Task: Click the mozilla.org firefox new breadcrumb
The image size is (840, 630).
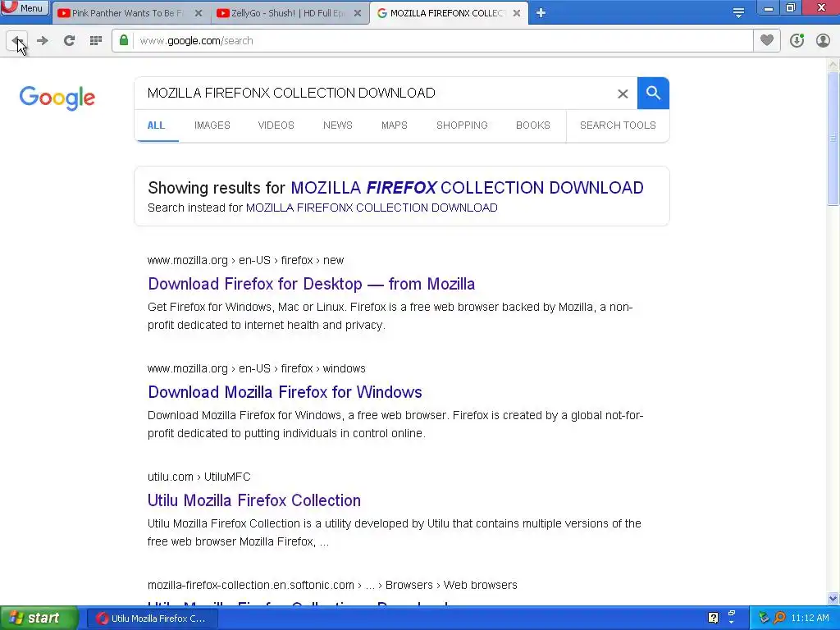Action: pyautogui.click(x=246, y=260)
